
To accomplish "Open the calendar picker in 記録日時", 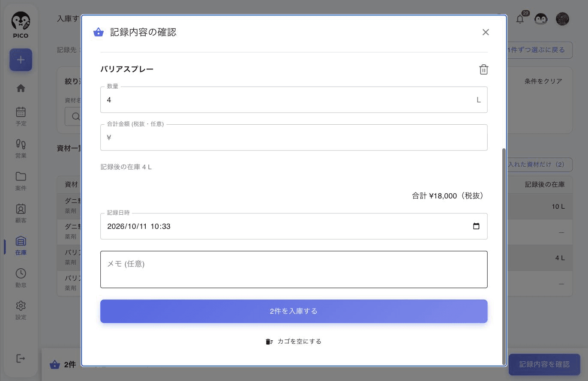I will [x=476, y=226].
